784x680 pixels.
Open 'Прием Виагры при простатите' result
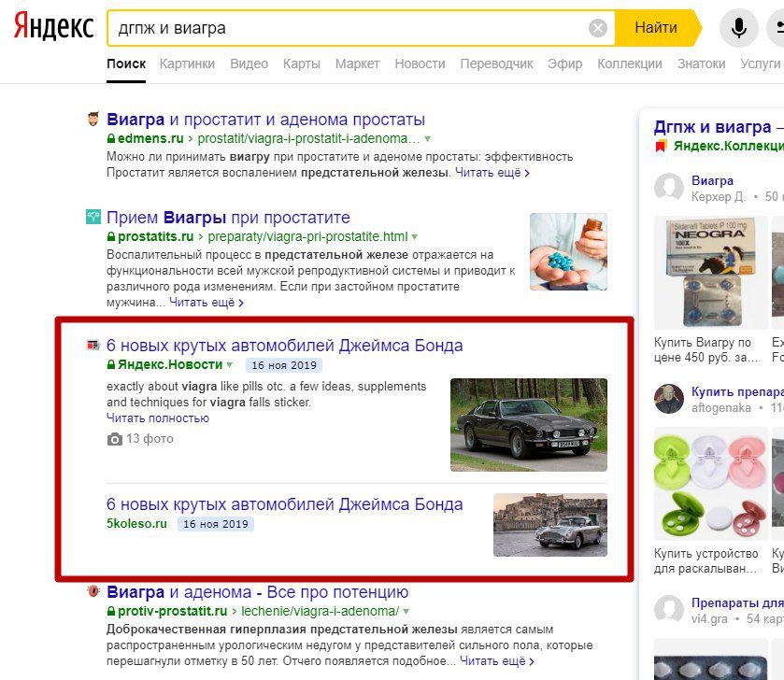[x=228, y=218]
